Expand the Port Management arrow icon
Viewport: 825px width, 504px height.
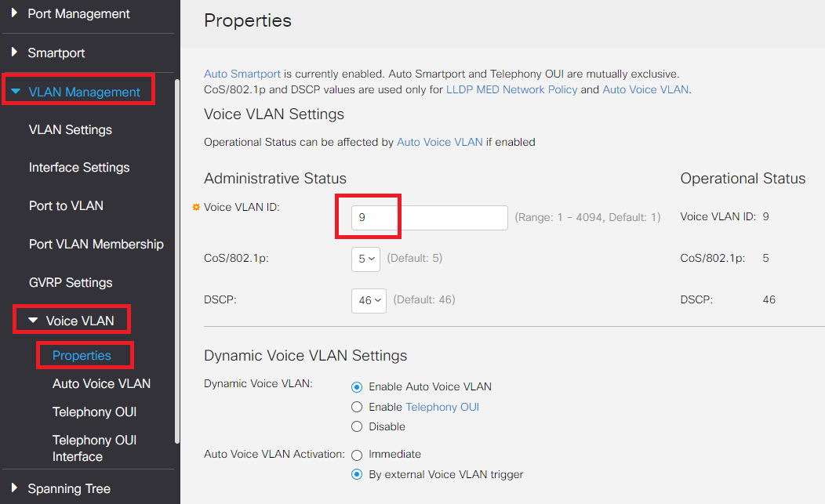click(x=14, y=13)
